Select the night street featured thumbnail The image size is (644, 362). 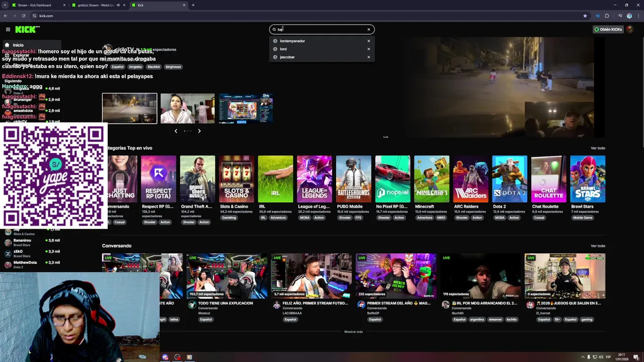[130, 108]
